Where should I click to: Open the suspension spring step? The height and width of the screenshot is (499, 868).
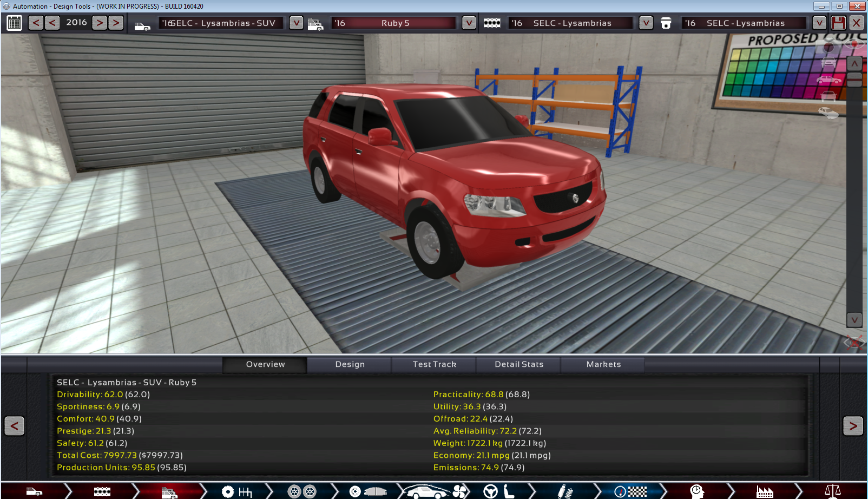point(565,491)
